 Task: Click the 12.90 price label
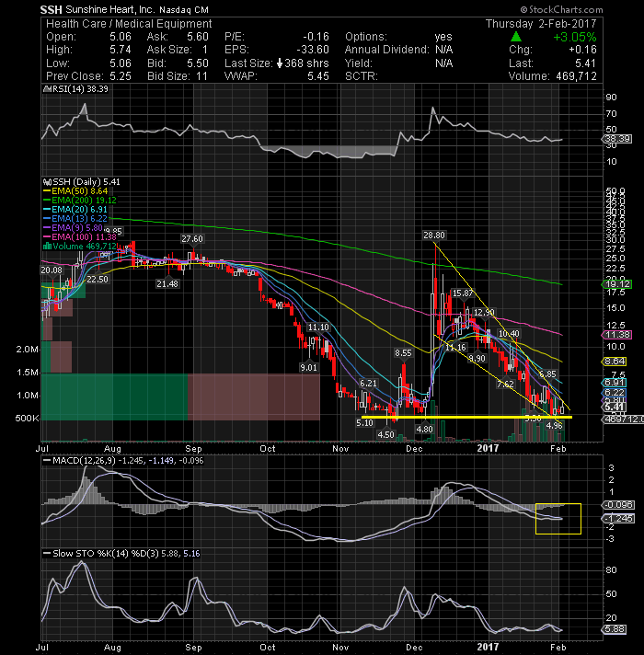pos(485,313)
